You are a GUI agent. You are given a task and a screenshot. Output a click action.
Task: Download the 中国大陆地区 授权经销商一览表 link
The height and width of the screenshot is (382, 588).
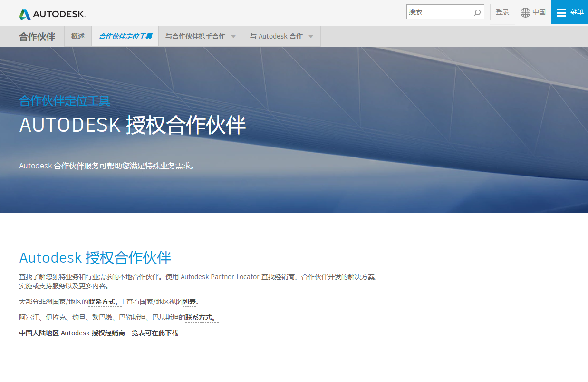coord(98,333)
